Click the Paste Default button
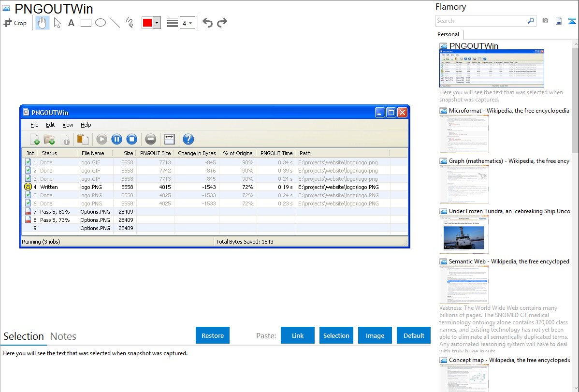This screenshot has height=392, width=579. click(414, 335)
